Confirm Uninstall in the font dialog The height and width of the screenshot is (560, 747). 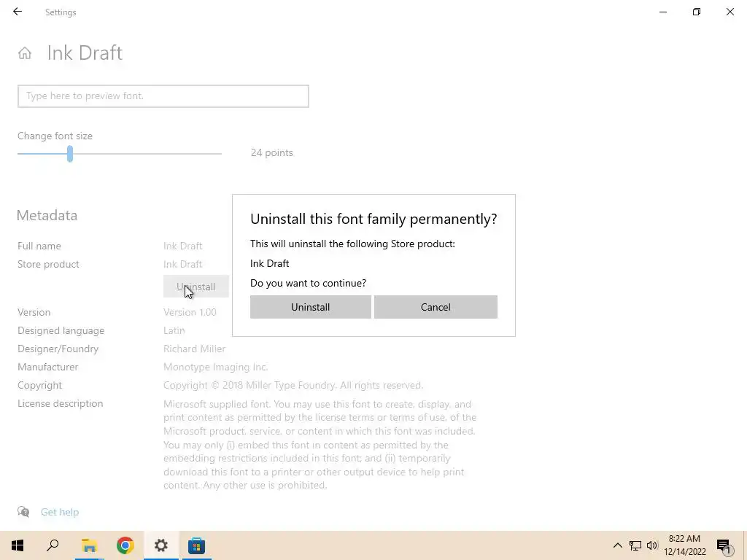(310, 307)
